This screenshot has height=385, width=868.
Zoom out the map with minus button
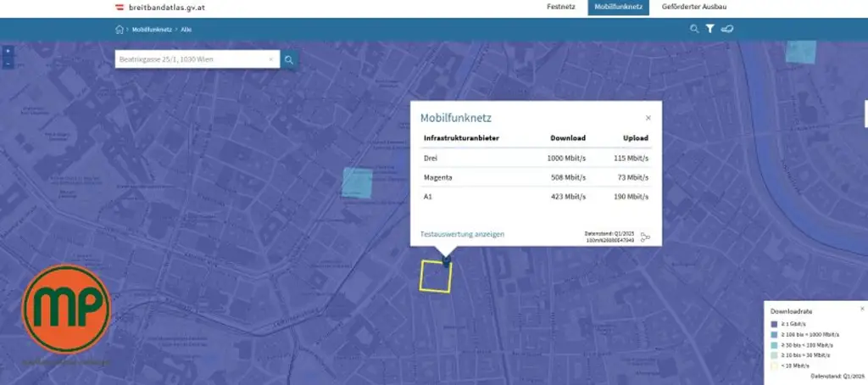click(x=8, y=64)
